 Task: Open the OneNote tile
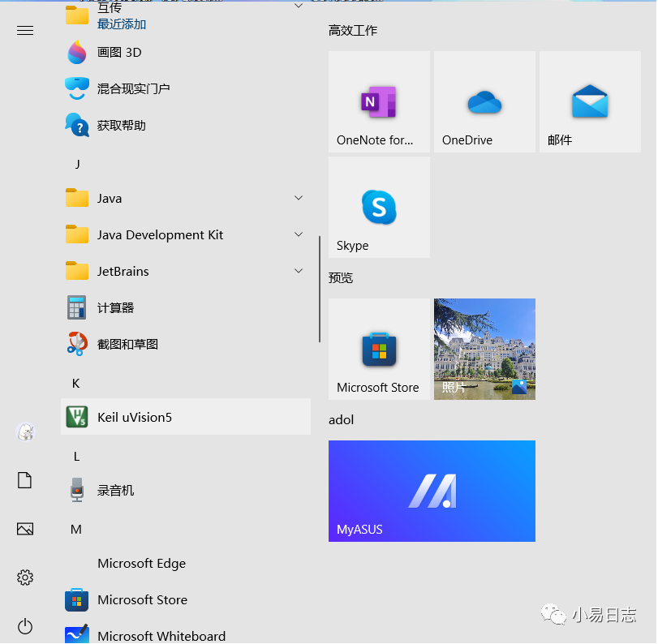click(x=380, y=102)
